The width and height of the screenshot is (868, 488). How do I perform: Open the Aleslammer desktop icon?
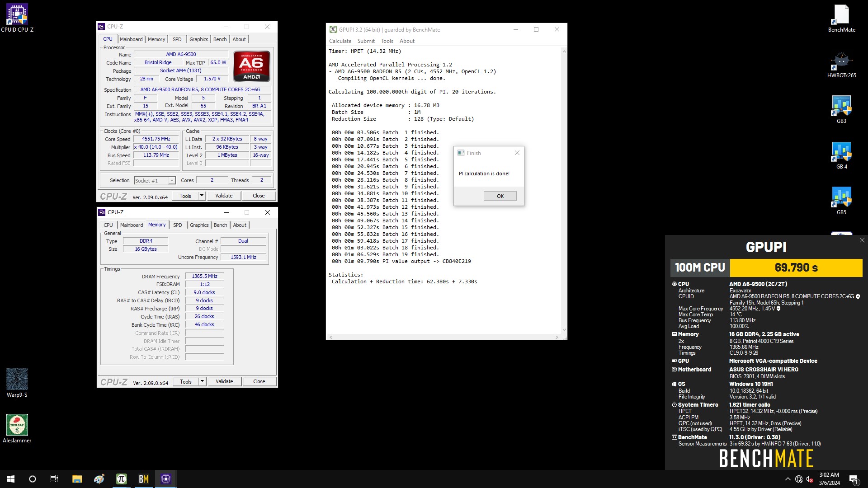coord(17,428)
